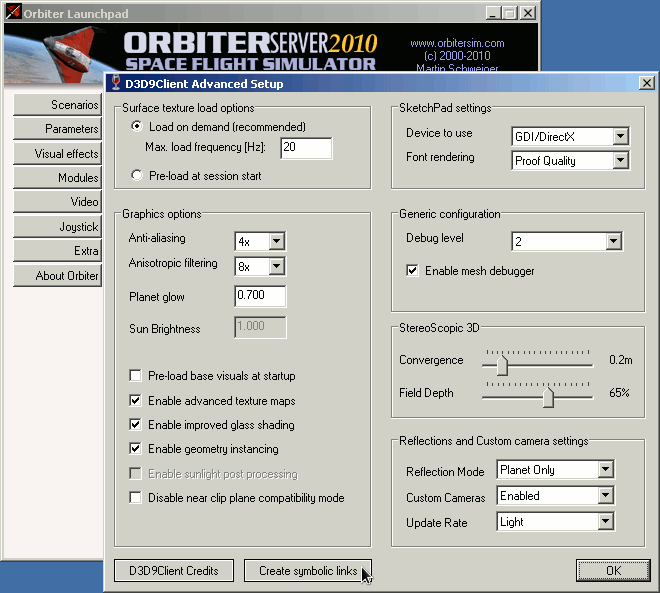Adjust the Convergence slider thumb

tap(502, 365)
